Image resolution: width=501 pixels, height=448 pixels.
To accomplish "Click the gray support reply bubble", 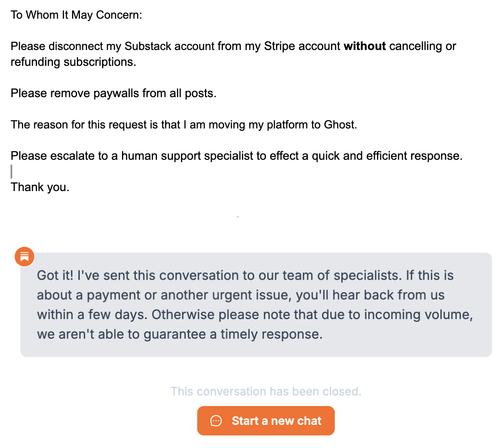I will tap(256, 304).
